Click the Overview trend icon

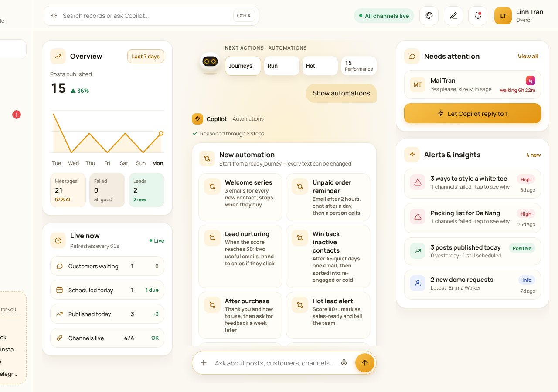[58, 56]
